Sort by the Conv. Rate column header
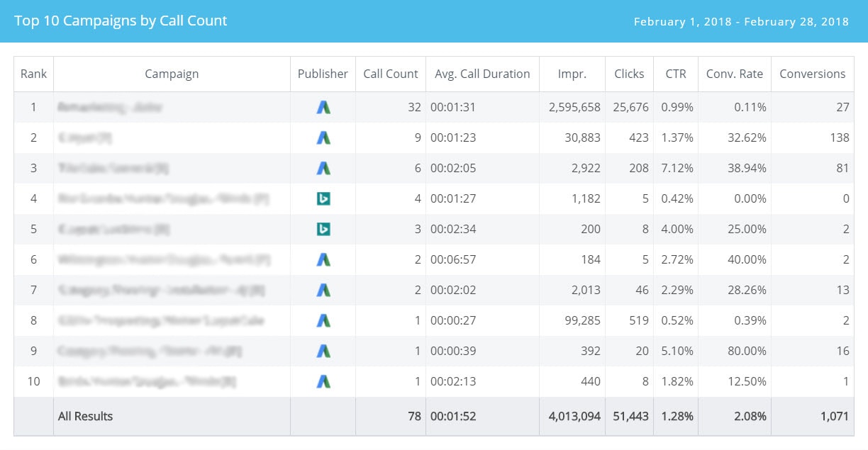Image resolution: width=868 pixels, height=450 pixels. point(734,74)
